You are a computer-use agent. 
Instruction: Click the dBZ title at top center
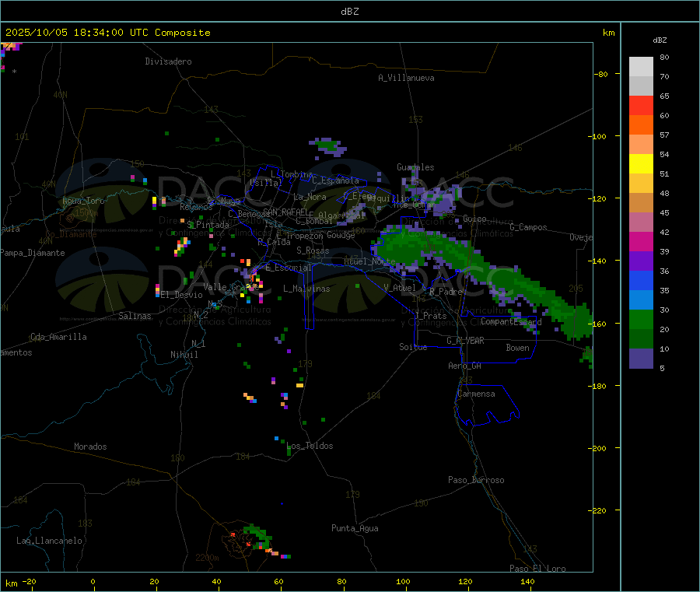tap(349, 11)
